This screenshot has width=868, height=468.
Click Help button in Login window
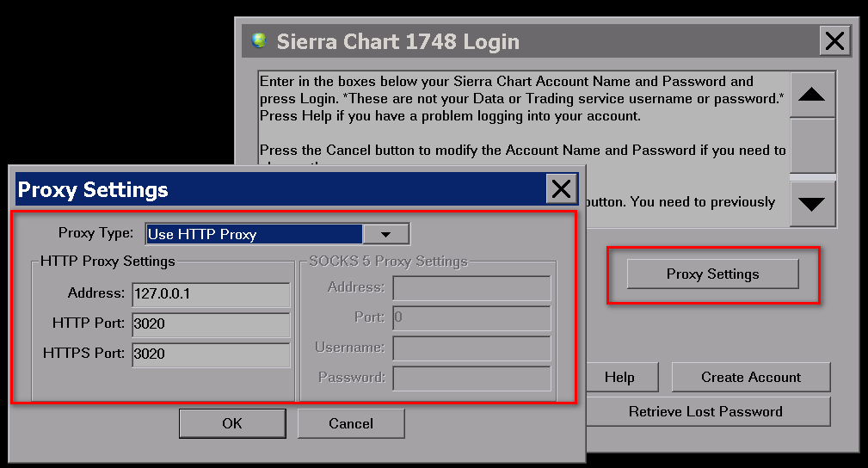pyautogui.click(x=620, y=377)
